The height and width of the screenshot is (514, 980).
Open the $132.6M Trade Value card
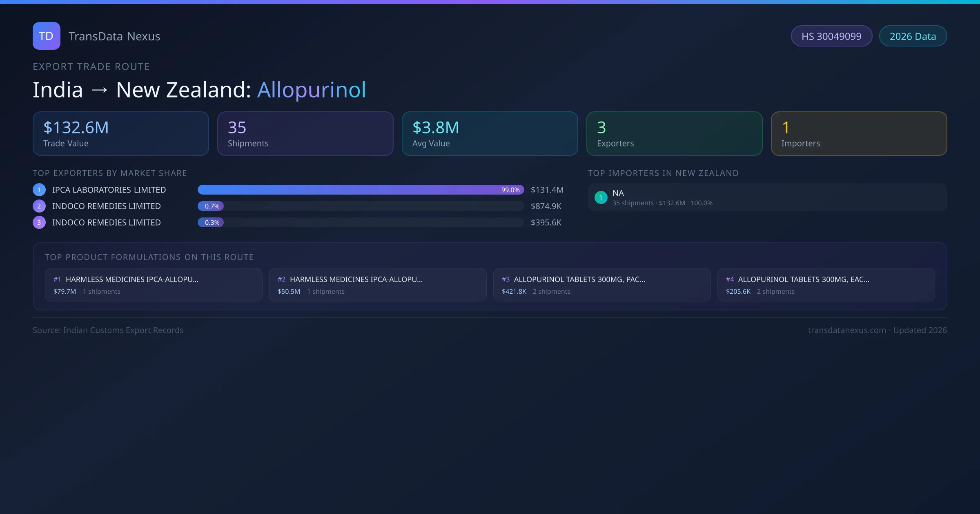(x=120, y=134)
